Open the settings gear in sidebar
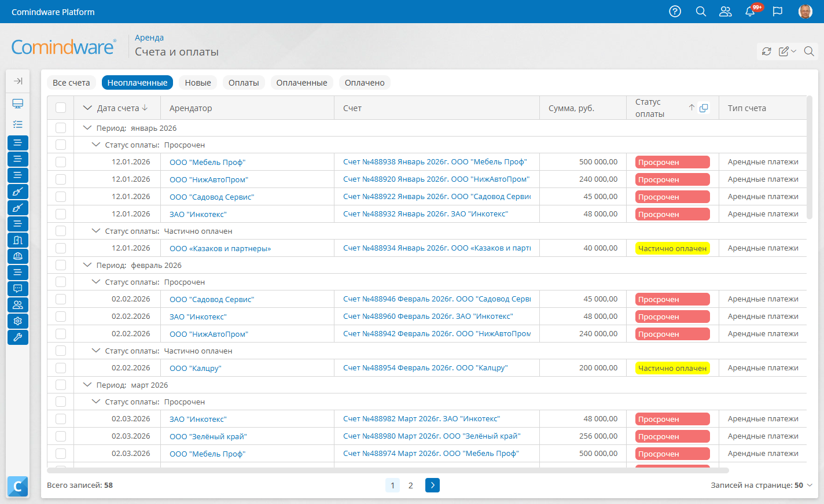Screen dimensions: 824x504 point(18,321)
